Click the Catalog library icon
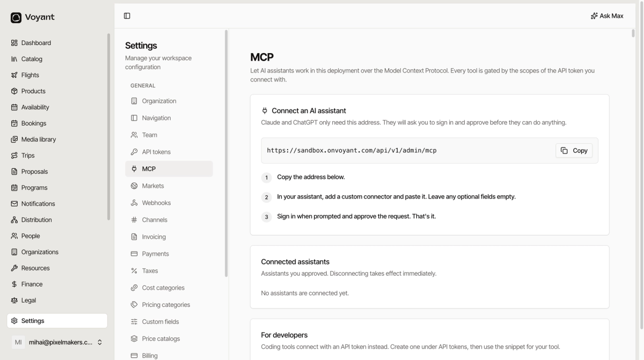Viewport: 644px width, 360px height. tap(14, 59)
